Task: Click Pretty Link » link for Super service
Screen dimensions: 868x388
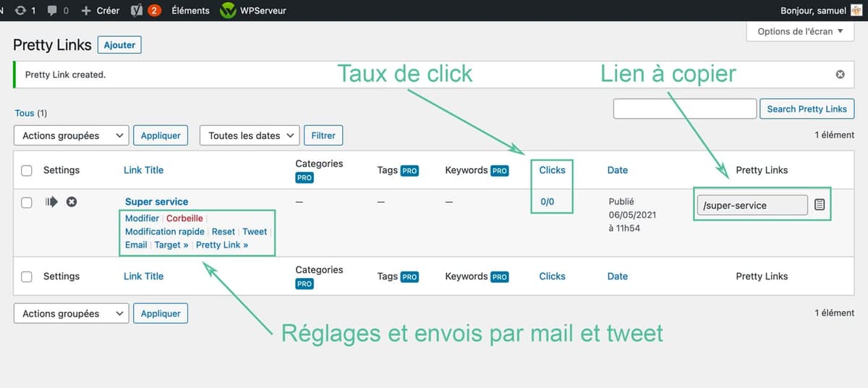Action: click(x=222, y=245)
